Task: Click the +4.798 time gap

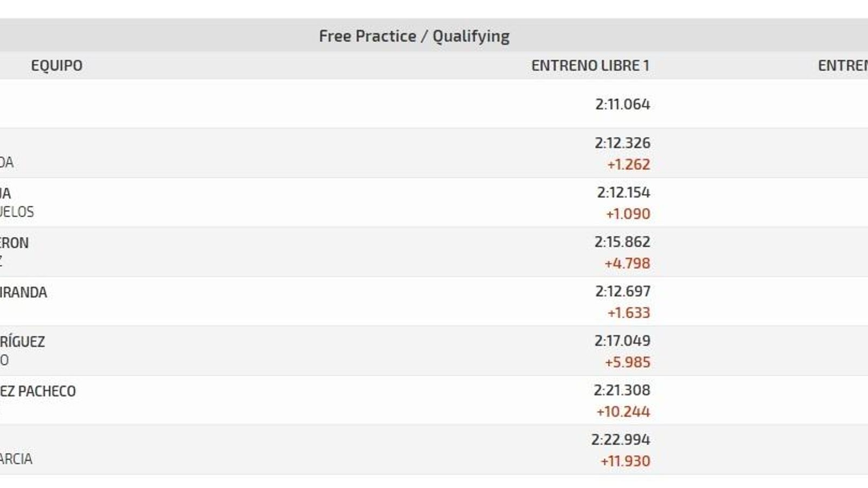Action: (x=627, y=263)
